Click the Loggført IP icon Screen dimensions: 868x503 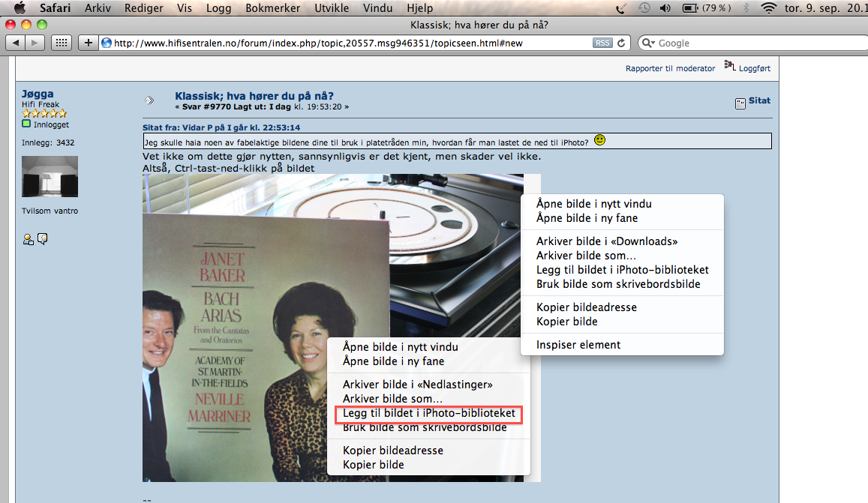pos(730,67)
